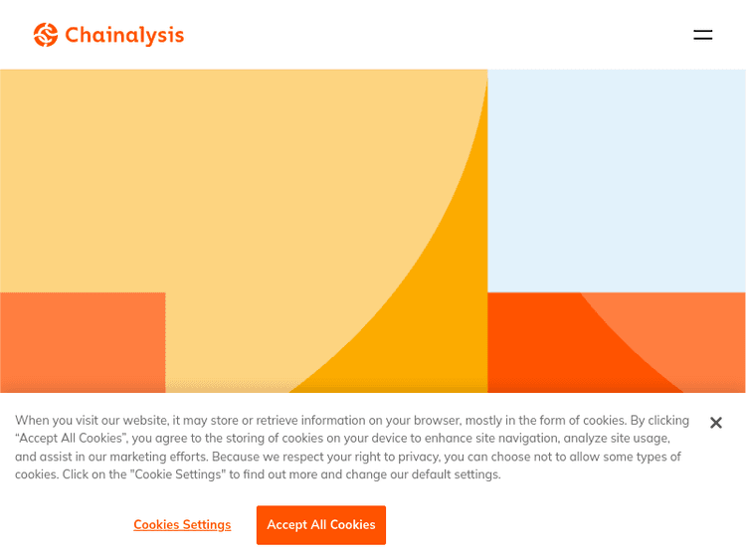Viewport: 746px width, 560px height.
Task: Click the light blue hero panel
Action: [617, 179]
